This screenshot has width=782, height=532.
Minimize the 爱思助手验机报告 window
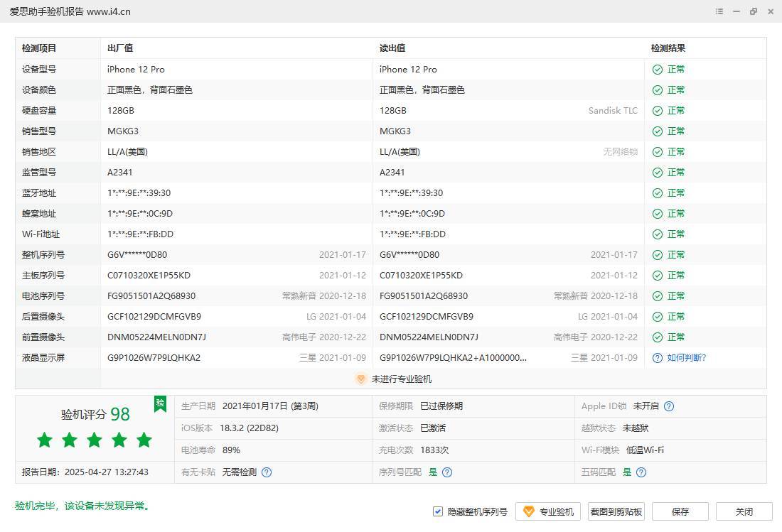pos(736,11)
